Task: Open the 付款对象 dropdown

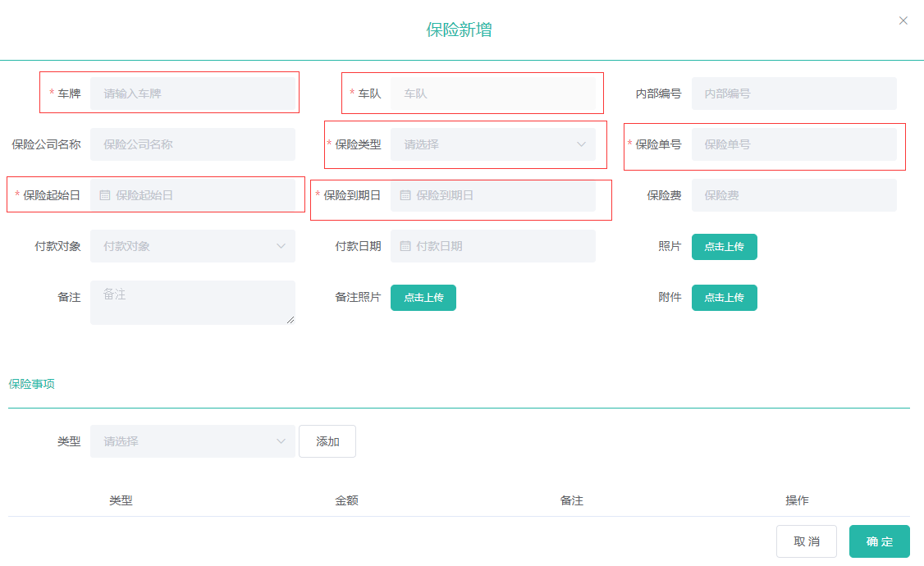Action: point(193,246)
